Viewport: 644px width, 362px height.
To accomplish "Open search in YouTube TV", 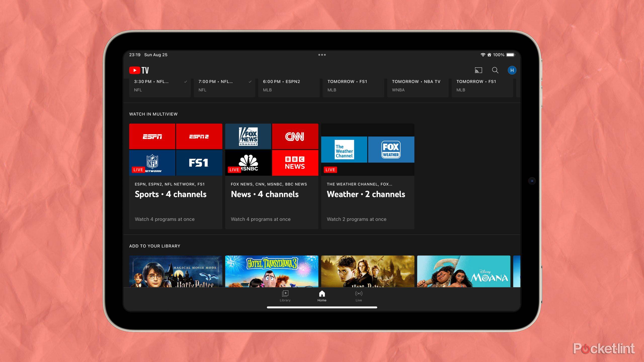I will click(495, 70).
